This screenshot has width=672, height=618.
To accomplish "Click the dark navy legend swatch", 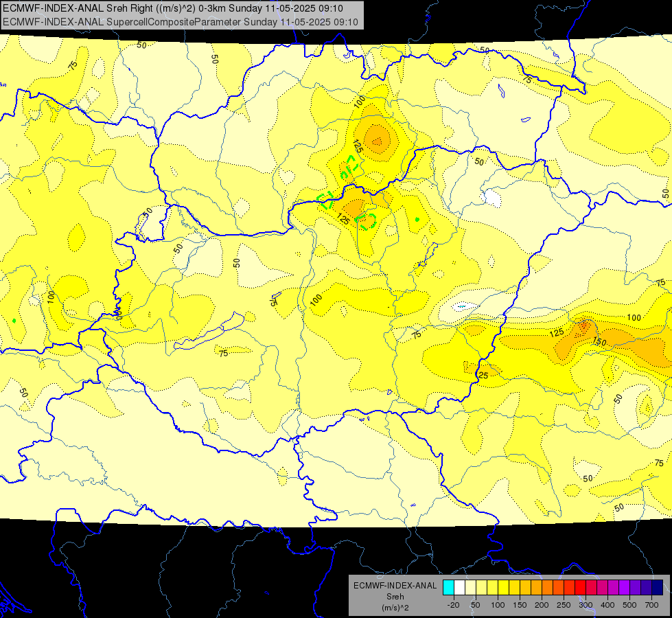I will [658, 588].
